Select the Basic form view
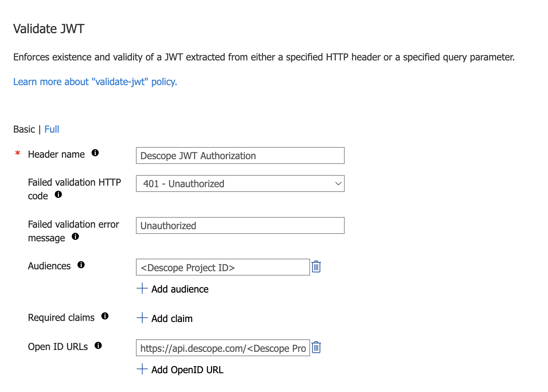The height and width of the screenshot is (392, 548). (x=24, y=129)
